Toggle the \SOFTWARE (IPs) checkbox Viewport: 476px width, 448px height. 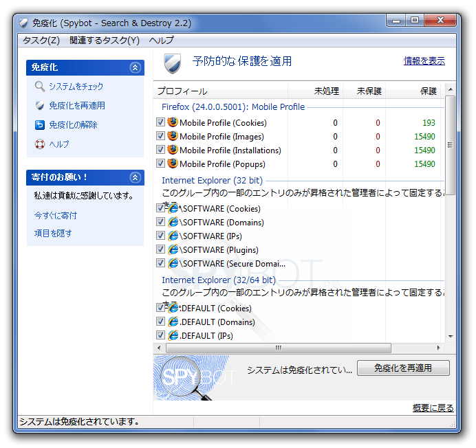coord(160,236)
